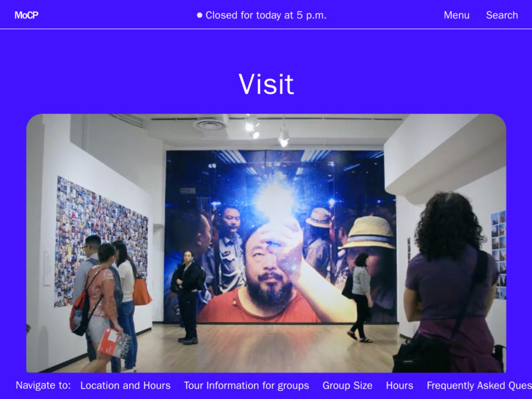Image resolution: width=532 pixels, height=399 pixels.
Task: Open Search in the top bar
Action: [x=502, y=16]
